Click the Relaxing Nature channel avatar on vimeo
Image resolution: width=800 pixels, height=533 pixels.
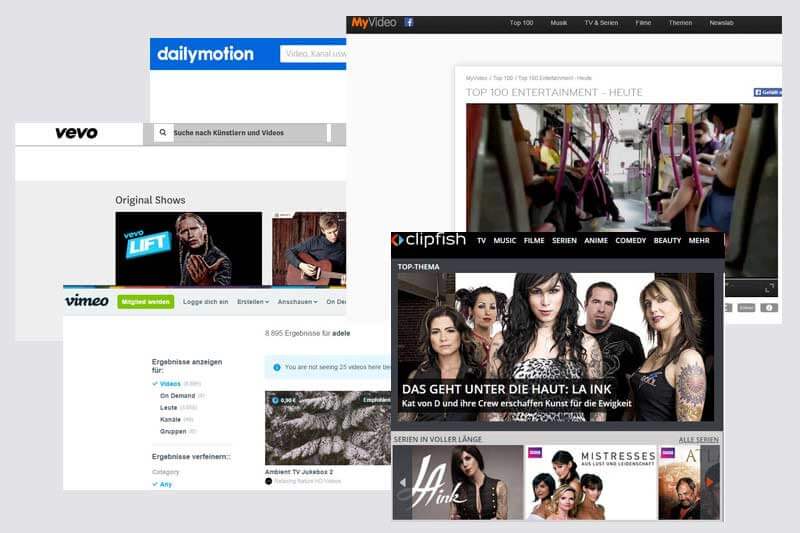(x=268, y=481)
